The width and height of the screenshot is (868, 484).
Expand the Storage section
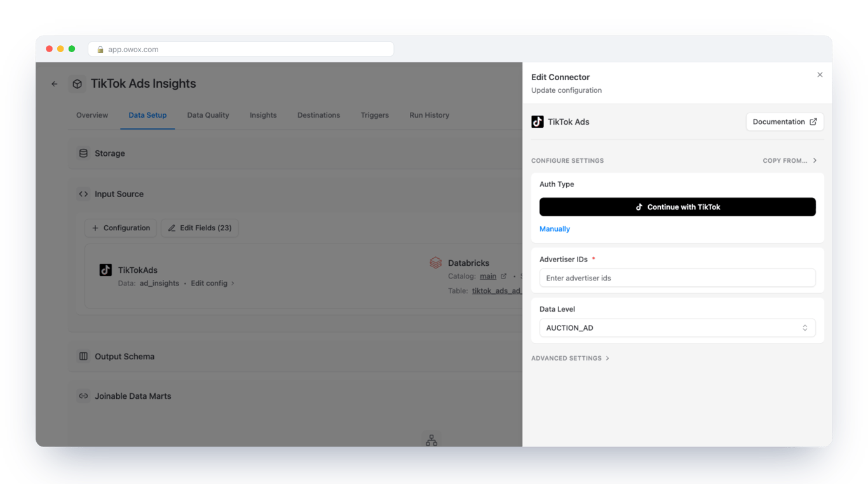click(295, 153)
